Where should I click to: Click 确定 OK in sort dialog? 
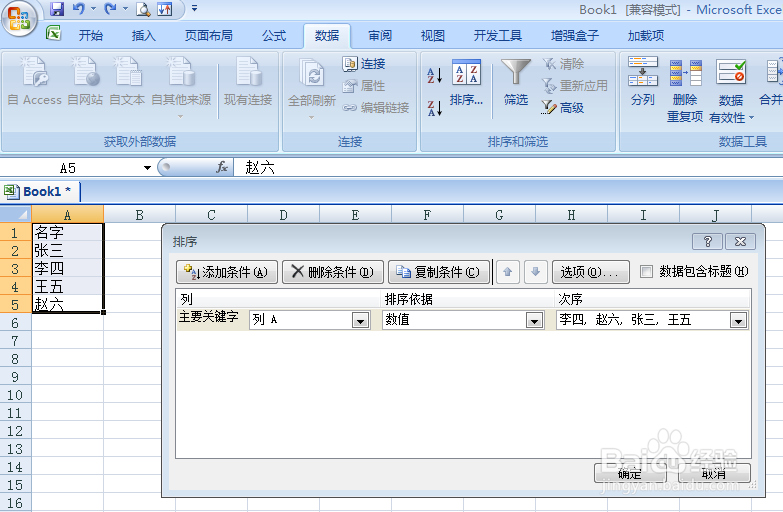click(630, 473)
